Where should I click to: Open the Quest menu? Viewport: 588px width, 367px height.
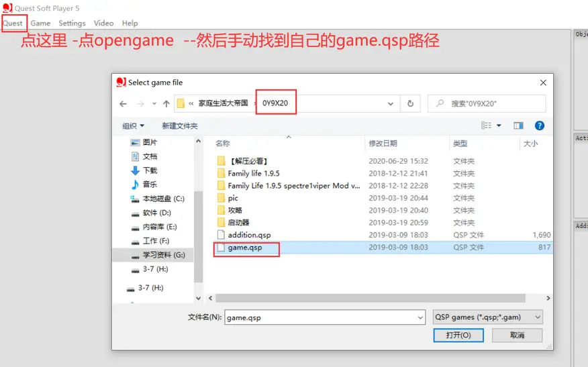pyautogui.click(x=13, y=23)
